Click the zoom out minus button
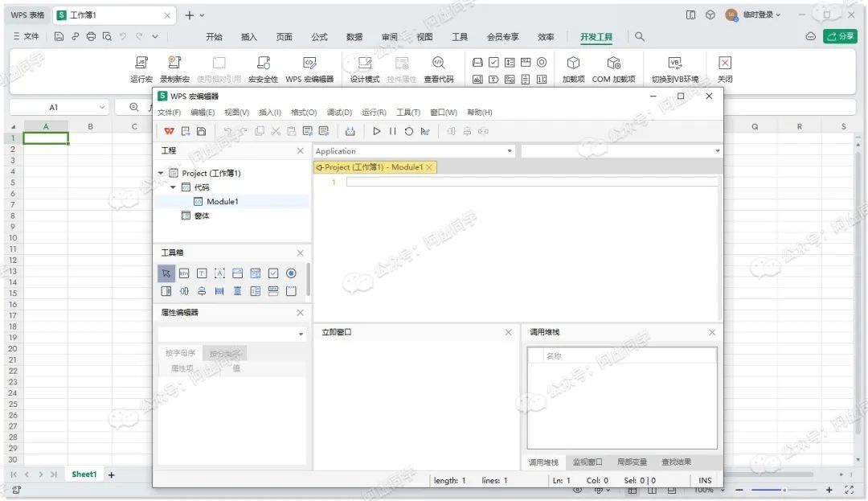868x501 pixels. coord(739,490)
